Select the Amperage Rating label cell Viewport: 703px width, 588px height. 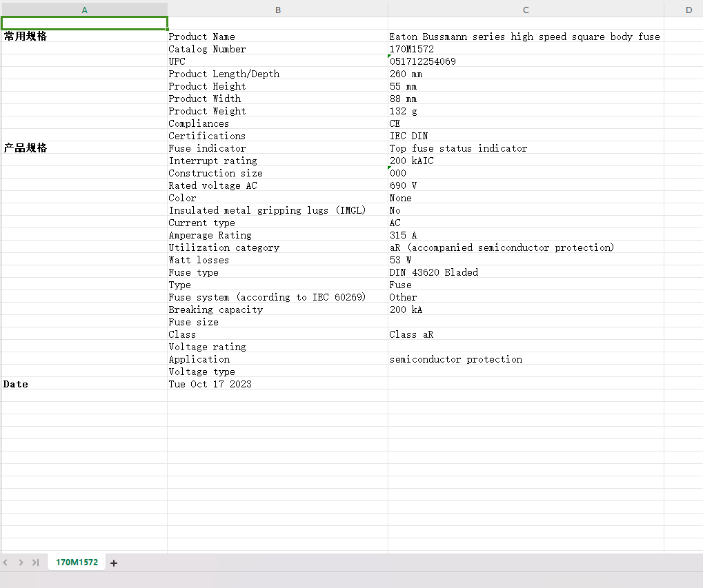click(x=277, y=234)
